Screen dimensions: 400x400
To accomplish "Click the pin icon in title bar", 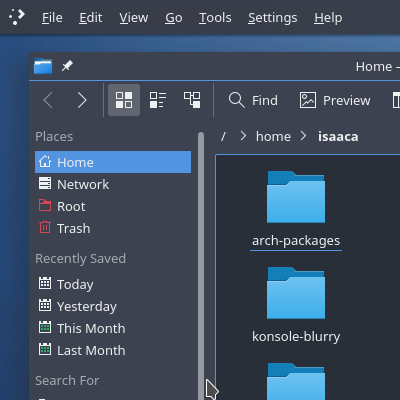I will [67, 66].
